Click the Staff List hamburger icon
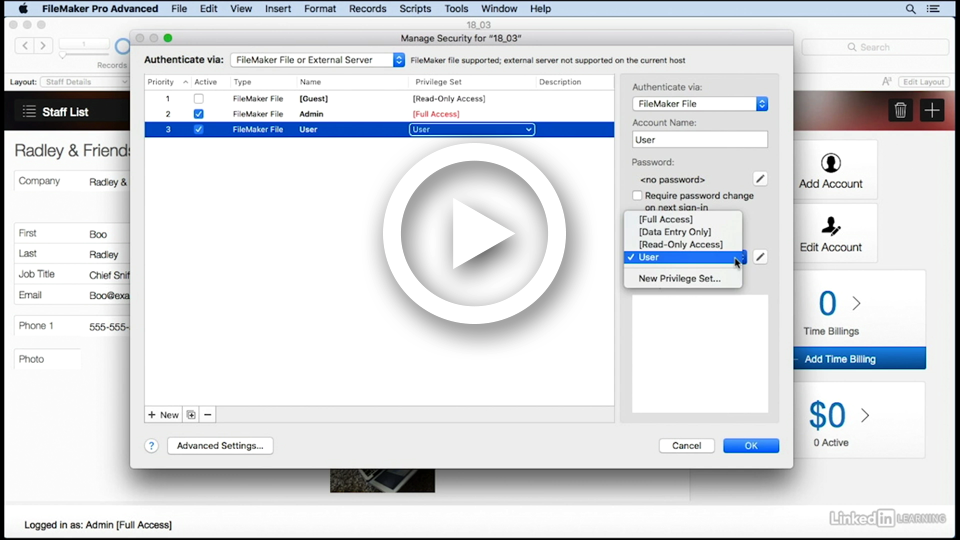 29,111
